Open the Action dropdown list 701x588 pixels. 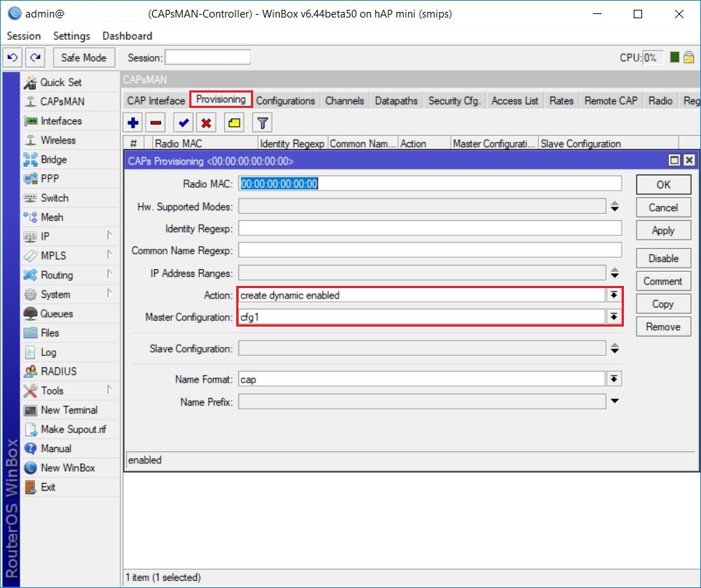[614, 295]
